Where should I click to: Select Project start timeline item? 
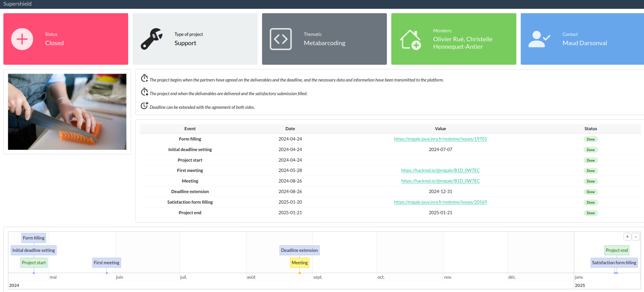[34, 262]
